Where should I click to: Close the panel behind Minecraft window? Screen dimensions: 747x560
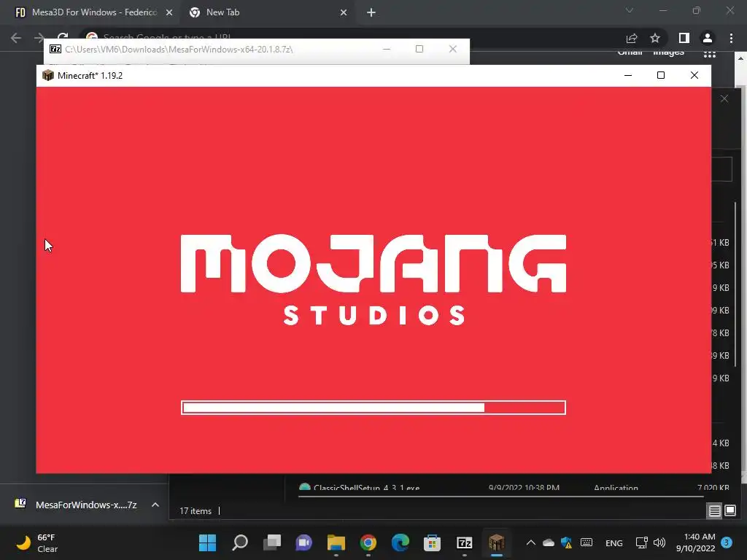click(x=724, y=99)
